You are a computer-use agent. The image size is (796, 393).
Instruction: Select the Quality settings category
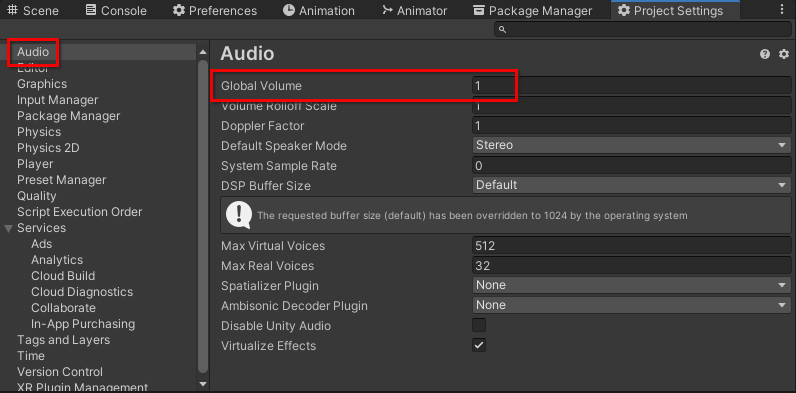pyautogui.click(x=37, y=196)
